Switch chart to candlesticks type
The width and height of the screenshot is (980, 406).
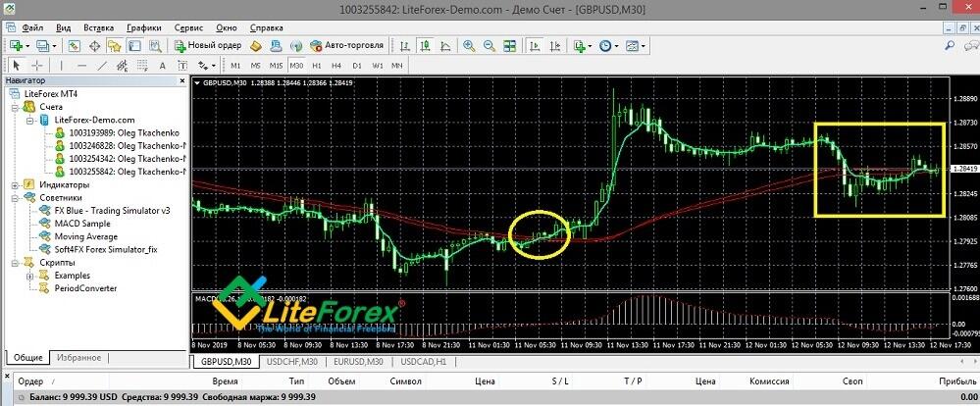(425, 45)
